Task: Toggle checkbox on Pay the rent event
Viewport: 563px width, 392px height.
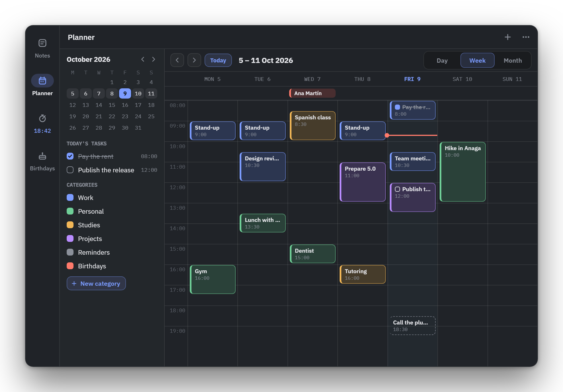Action: [x=397, y=107]
